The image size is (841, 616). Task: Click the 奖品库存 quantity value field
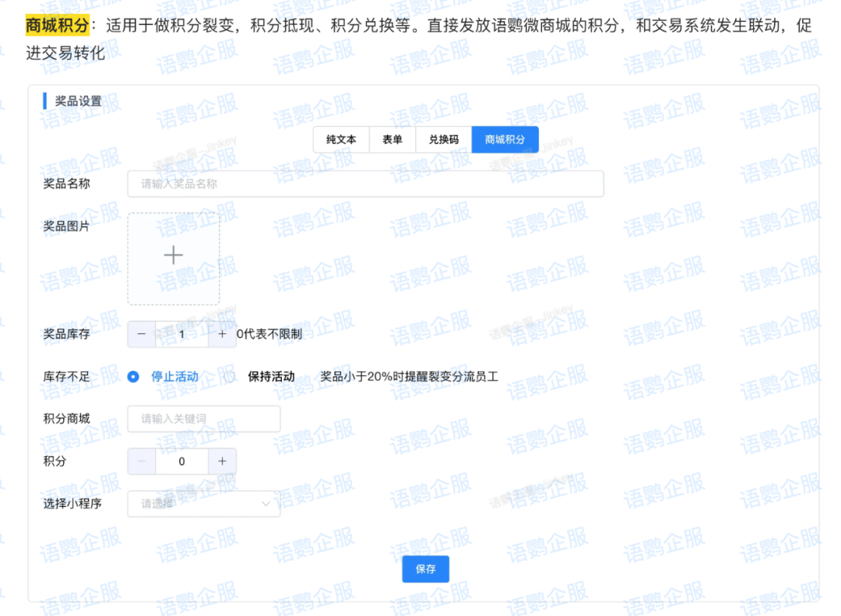point(181,334)
